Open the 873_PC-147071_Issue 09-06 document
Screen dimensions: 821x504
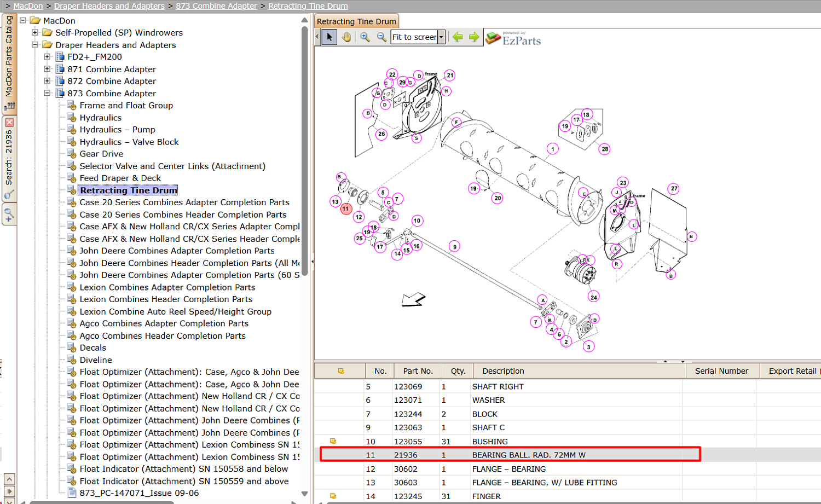[139, 493]
